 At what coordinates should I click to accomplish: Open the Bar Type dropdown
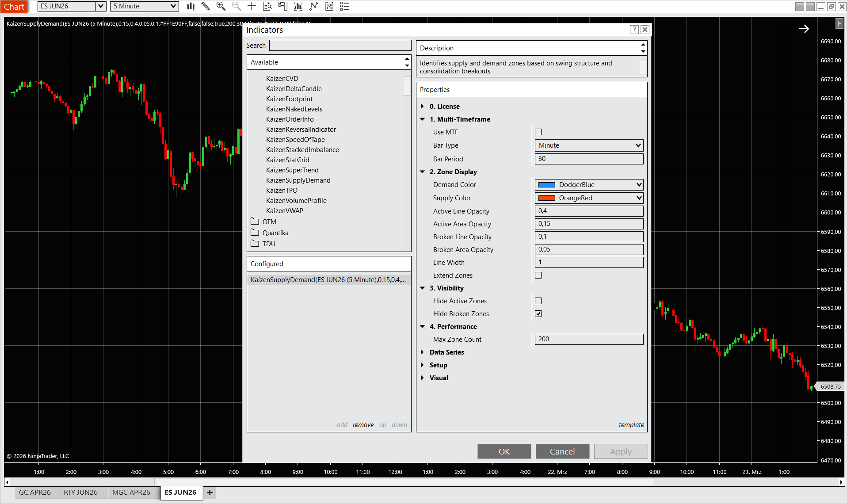(589, 145)
